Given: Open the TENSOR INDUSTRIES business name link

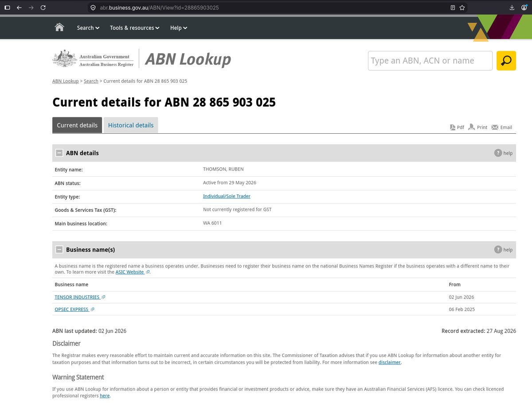Looking at the screenshot, I should pos(77,297).
